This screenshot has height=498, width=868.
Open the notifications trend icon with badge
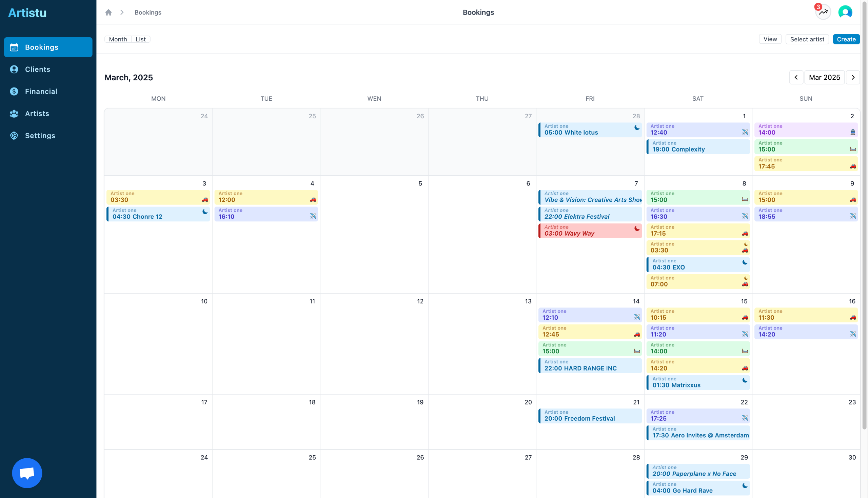point(823,12)
